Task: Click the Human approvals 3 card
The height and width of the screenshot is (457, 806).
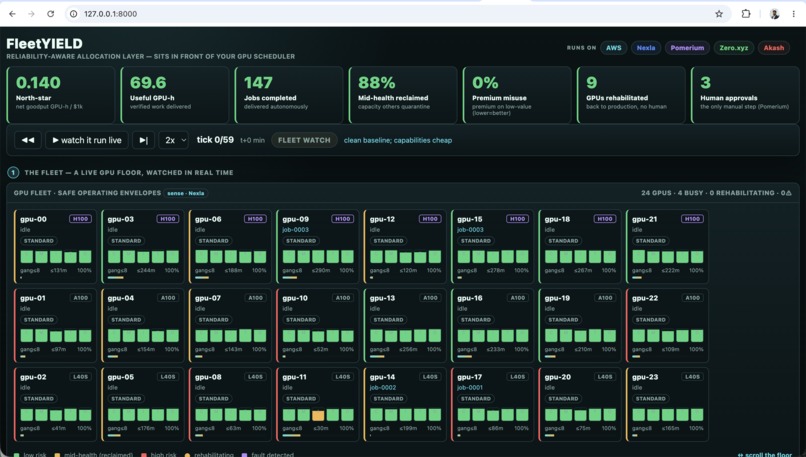Action: click(745, 95)
